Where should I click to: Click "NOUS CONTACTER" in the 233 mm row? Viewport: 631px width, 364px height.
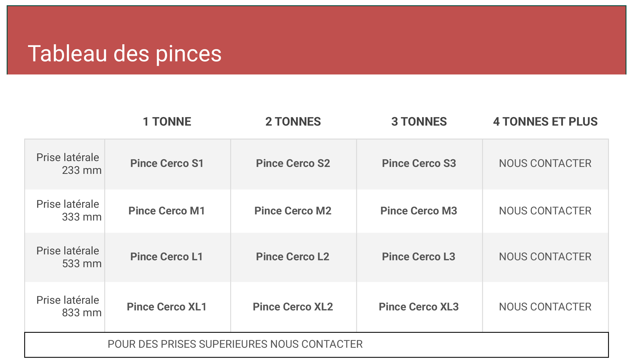coord(545,163)
